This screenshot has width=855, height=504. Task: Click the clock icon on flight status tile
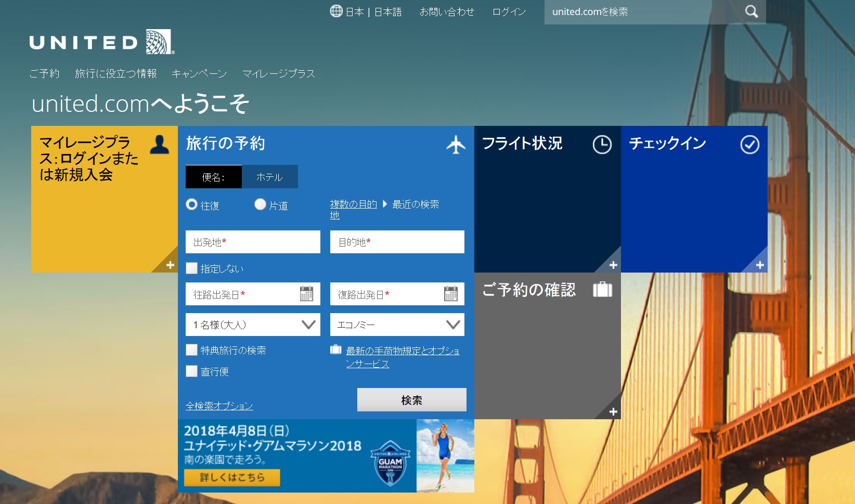602,145
